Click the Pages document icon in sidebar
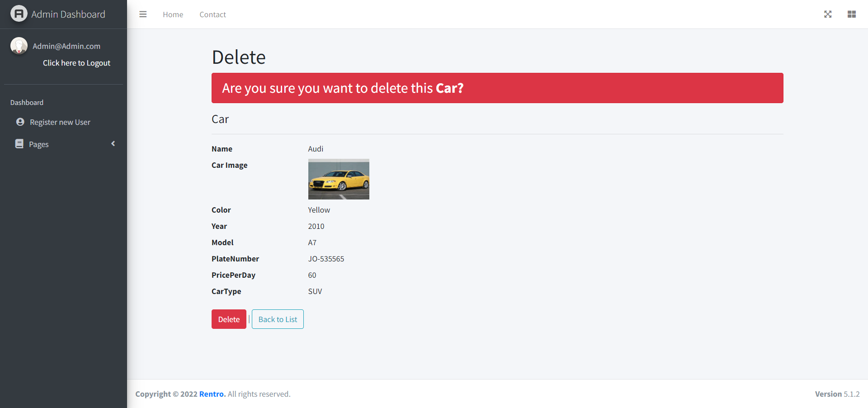Image resolution: width=868 pixels, height=408 pixels. (19, 143)
